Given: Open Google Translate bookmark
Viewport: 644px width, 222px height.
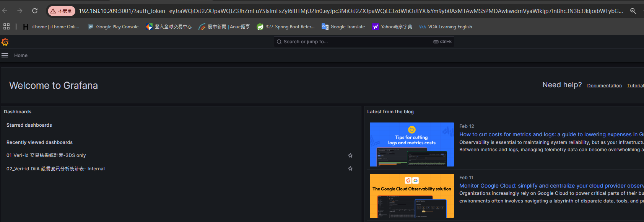Looking at the screenshot, I should pos(343,27).
